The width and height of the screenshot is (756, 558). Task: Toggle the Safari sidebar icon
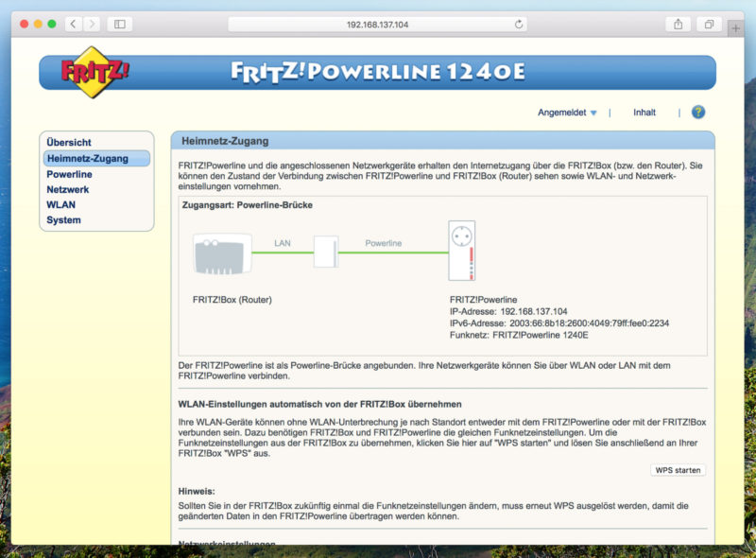click(x=120, y=25)
